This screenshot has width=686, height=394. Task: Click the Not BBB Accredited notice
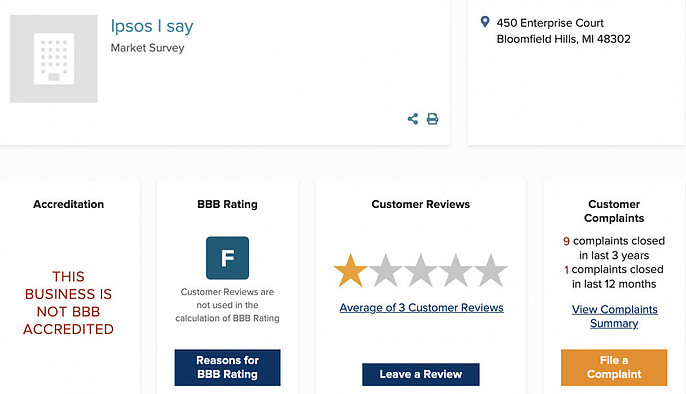[68, 303]
